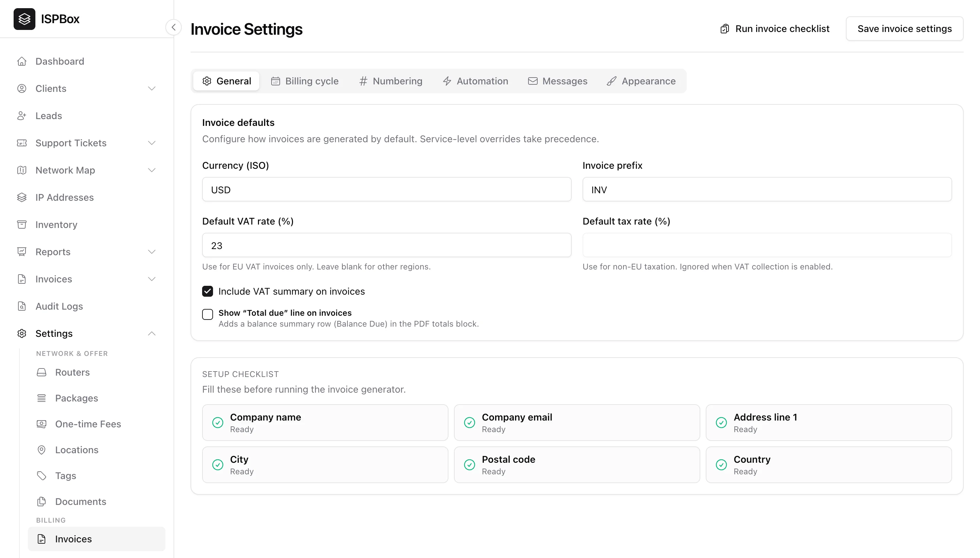The image size is (980, 558).
Task: Click the Company email checklist card
Action: coord(577,423)
